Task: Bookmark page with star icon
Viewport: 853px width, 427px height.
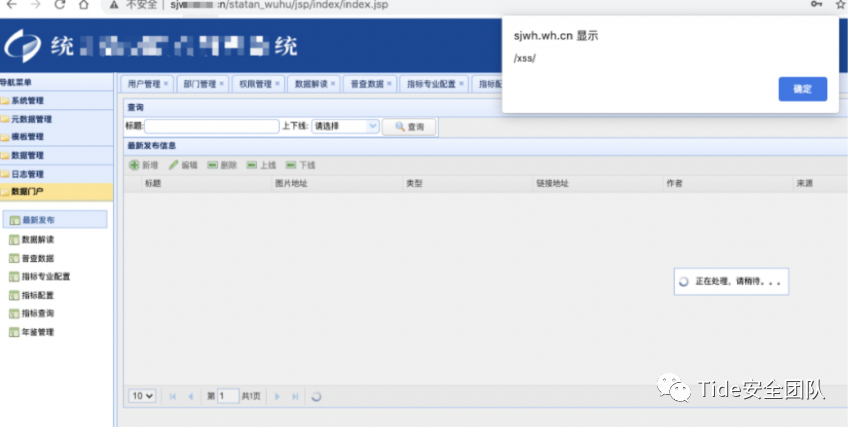Action: pos(840,4)
